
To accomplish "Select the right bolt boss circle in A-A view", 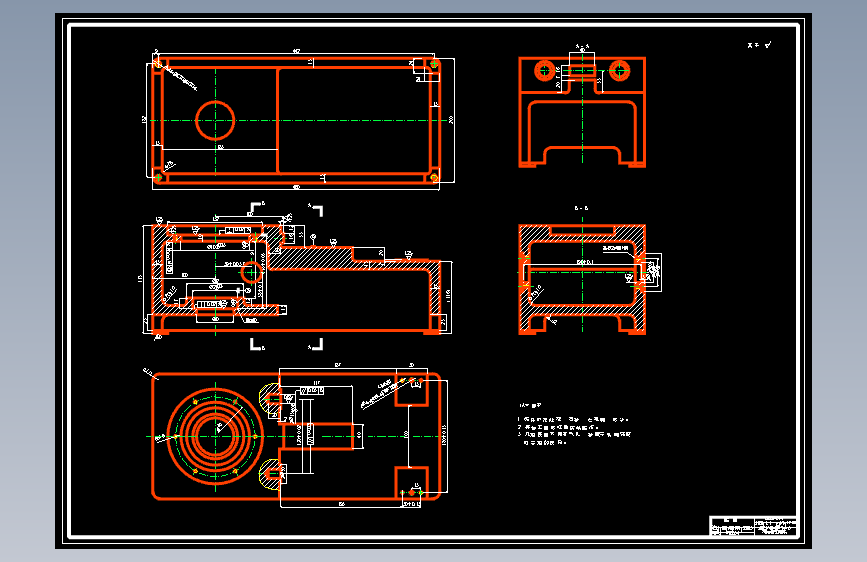I will point(620,70).
